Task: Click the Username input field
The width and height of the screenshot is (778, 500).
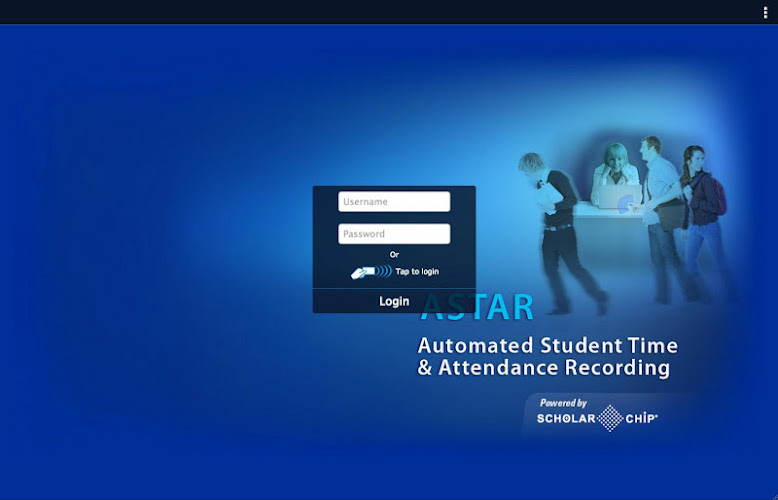Action: [x=394, y=202]
